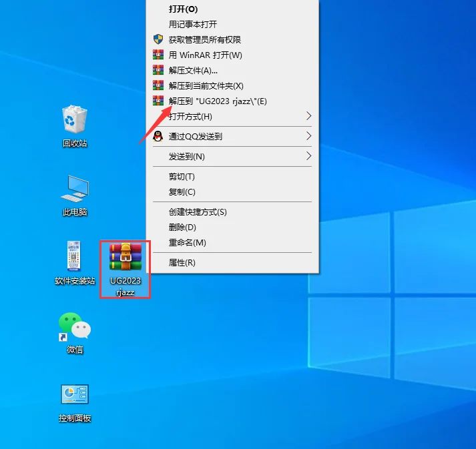Click WinRAR icon beside 解压到当前文件夹(X)

point(158,85)
